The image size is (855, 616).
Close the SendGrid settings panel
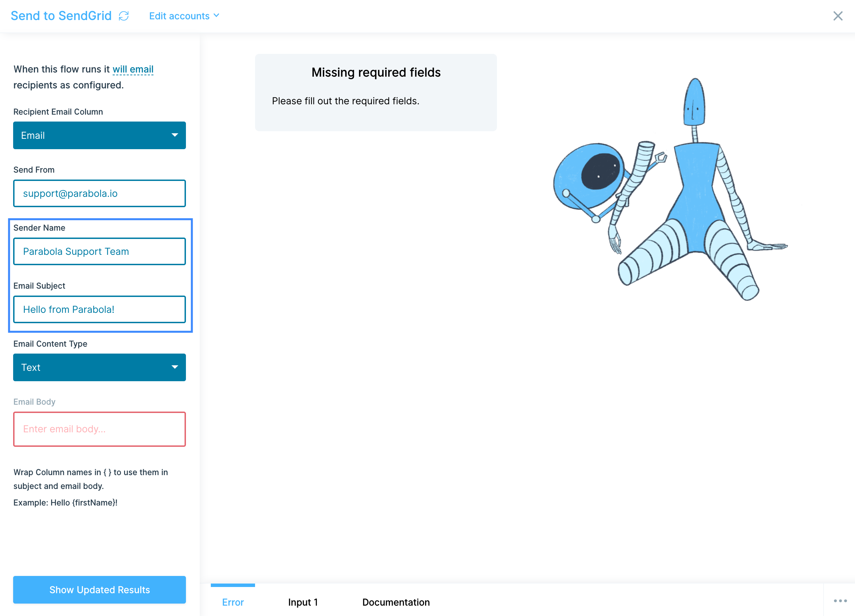click(x=838, y=16)
